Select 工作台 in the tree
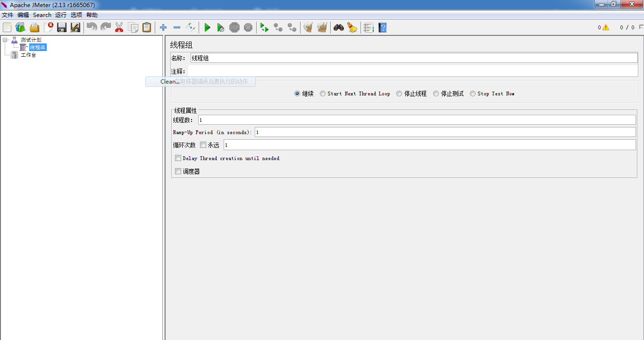This screenshot has width=644, height=340. click(28, 55)
